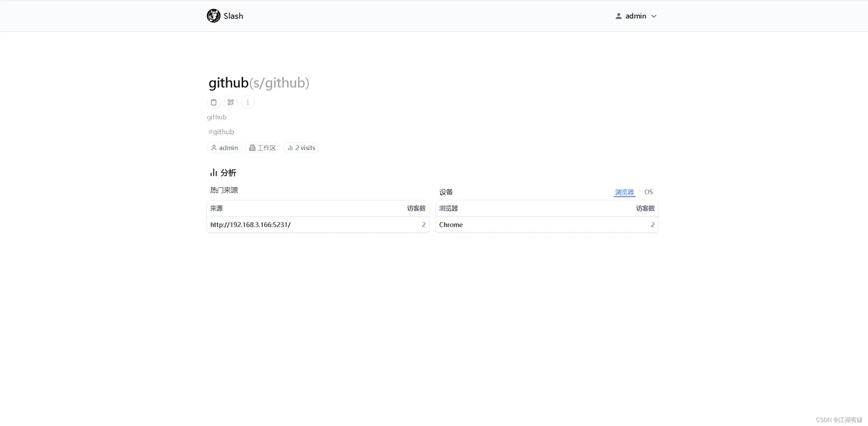Click the 浏览器 column header in device table
Image resolution: width=868 pixels, height=426 pixels.
[448, 208]
